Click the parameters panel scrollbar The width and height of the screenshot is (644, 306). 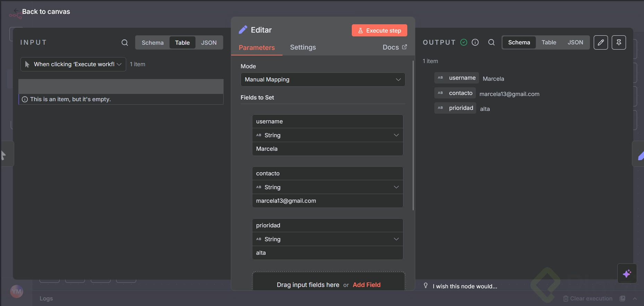[413, 135]
